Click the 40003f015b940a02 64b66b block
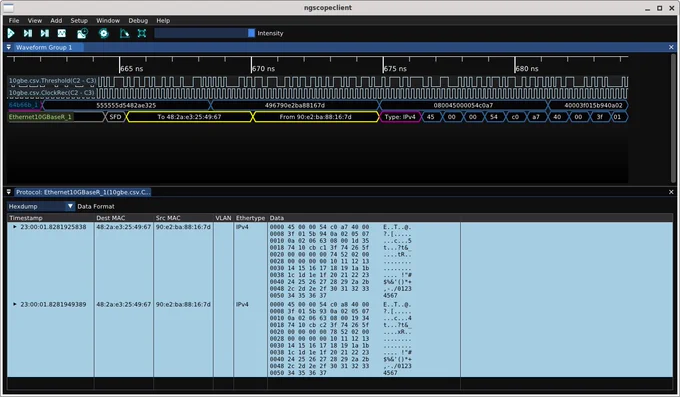The height and width of the screenshot is (397, 680). 588,105
